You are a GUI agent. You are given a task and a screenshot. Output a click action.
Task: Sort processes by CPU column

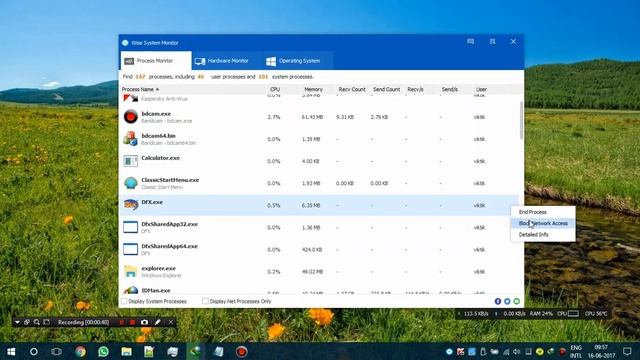(275, 89)
